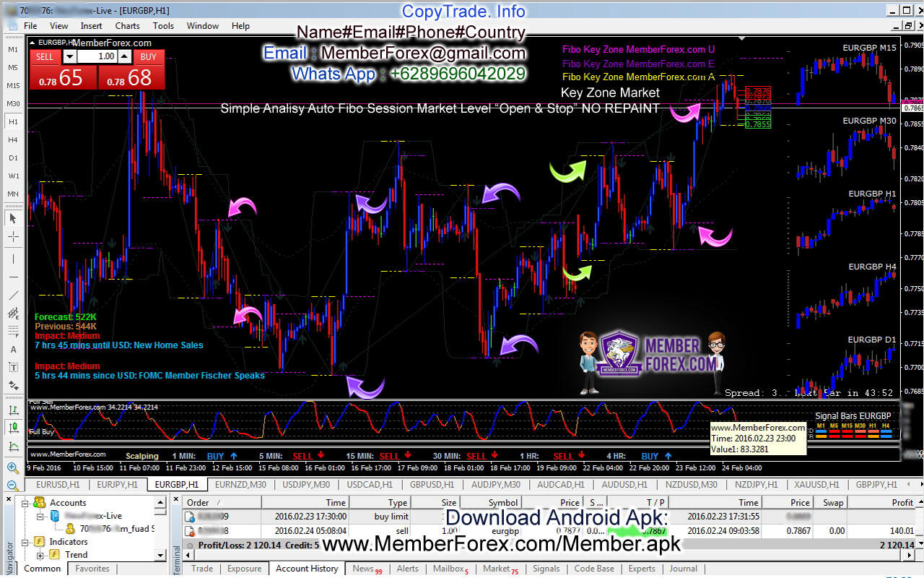Image resolution: width=924 pixels, height=578 pixels.
Task: Select the vertical line drawing tool
Action: coord(13,259)
